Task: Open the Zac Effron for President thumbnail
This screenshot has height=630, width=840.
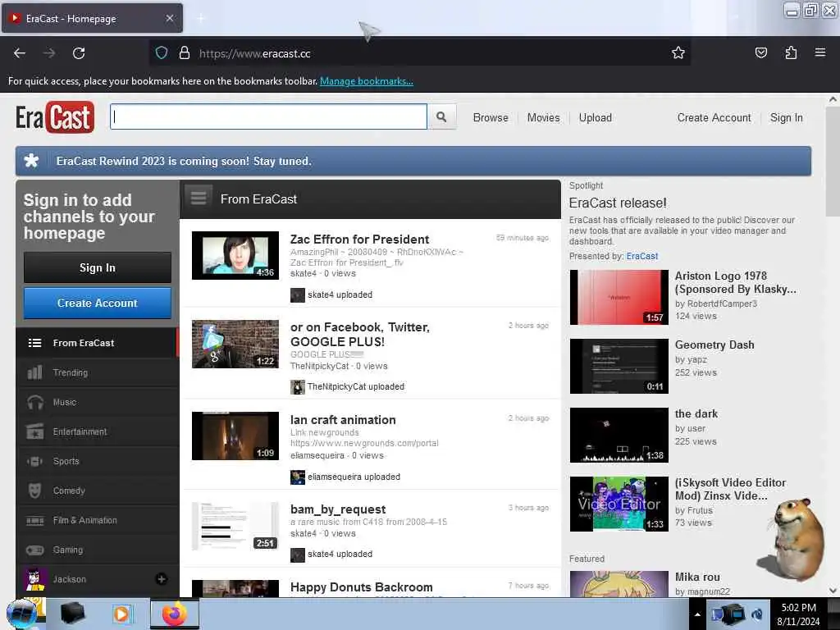Action: click(x=235, y=256)
